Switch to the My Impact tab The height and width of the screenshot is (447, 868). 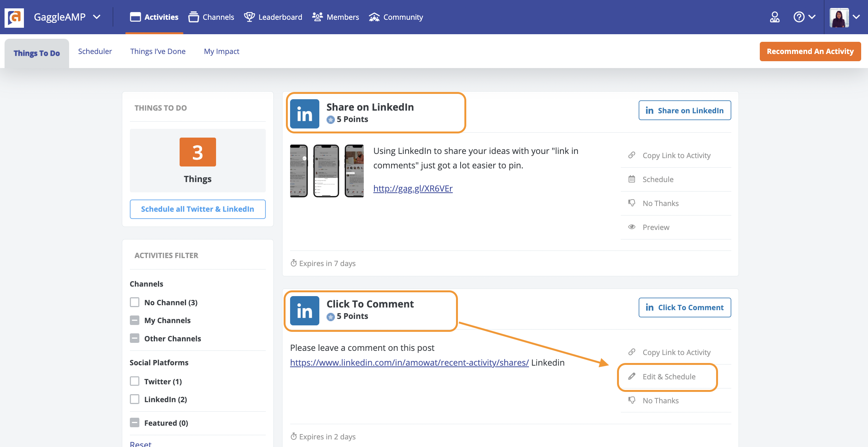[222, 51]
